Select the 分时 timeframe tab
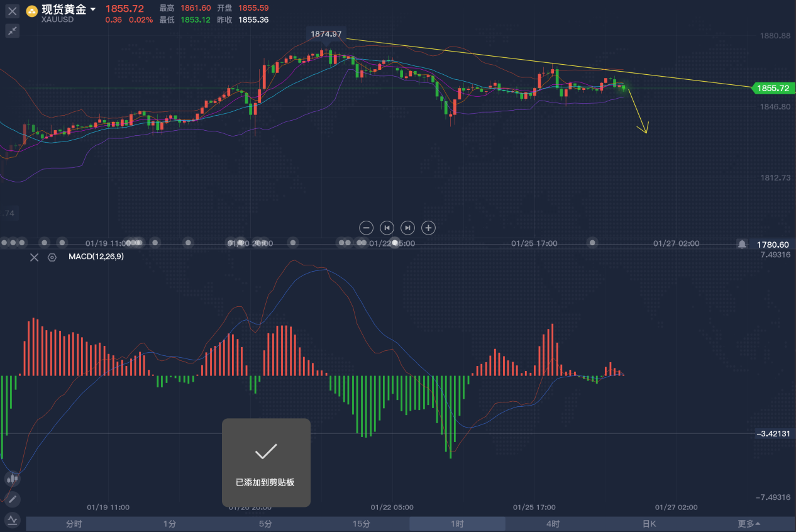 [x=74, y=524]
